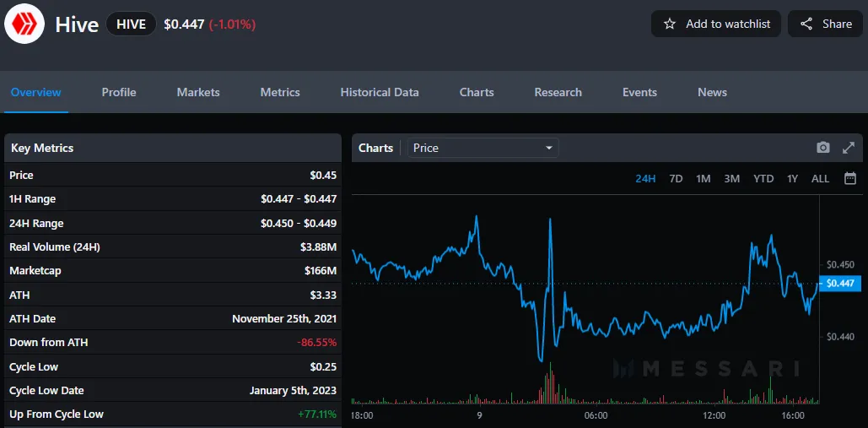Click the ATH Date value November 25th, 2021

coord(284,319)
